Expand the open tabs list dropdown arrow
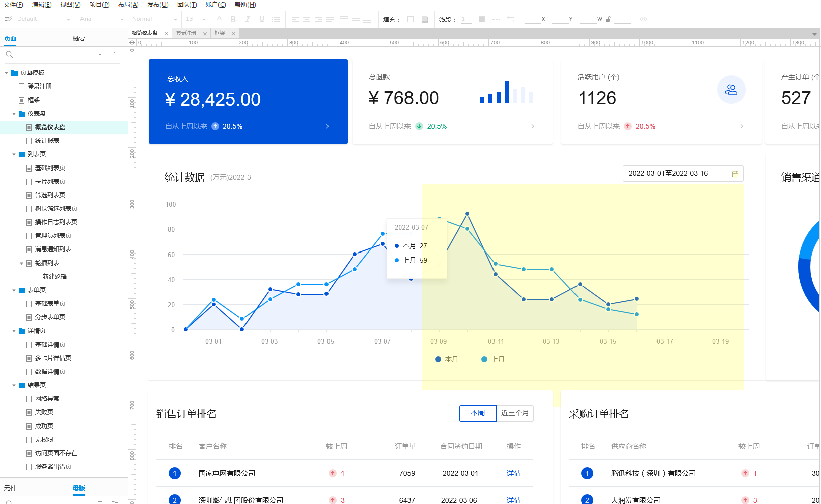Viewport: 821px width, 504px height. 814,34
